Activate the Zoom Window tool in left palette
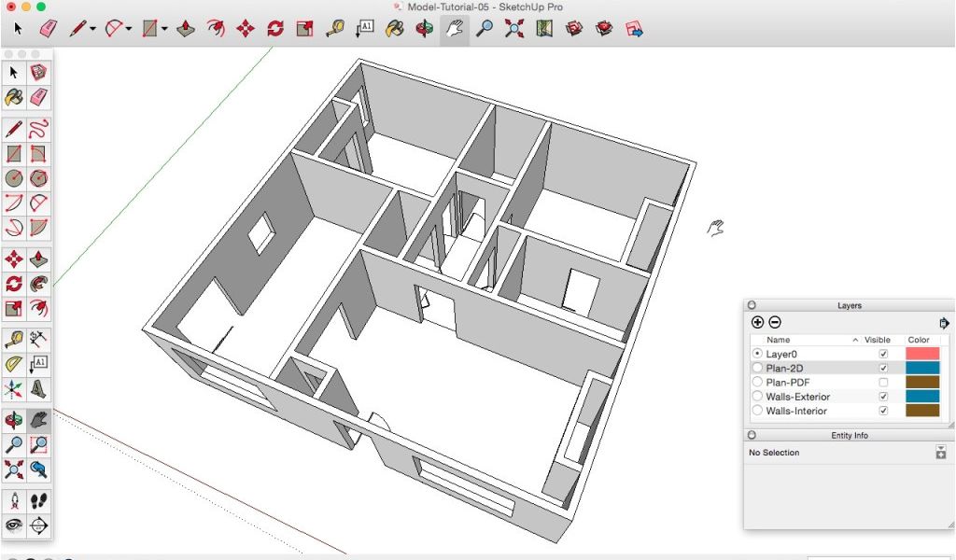956x560 pixels. pos(38,444)
